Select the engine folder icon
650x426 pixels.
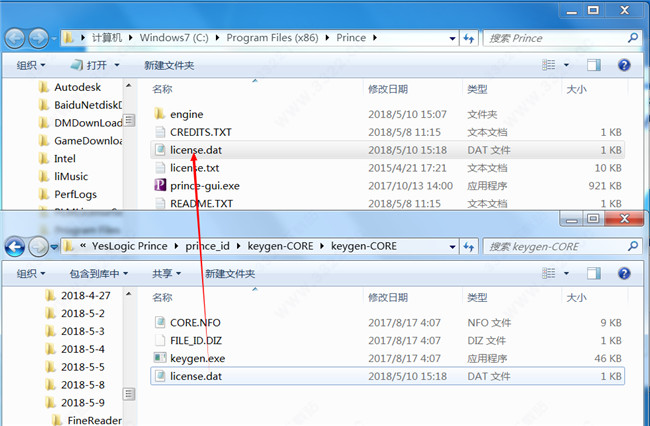click(x=160, y=114)
